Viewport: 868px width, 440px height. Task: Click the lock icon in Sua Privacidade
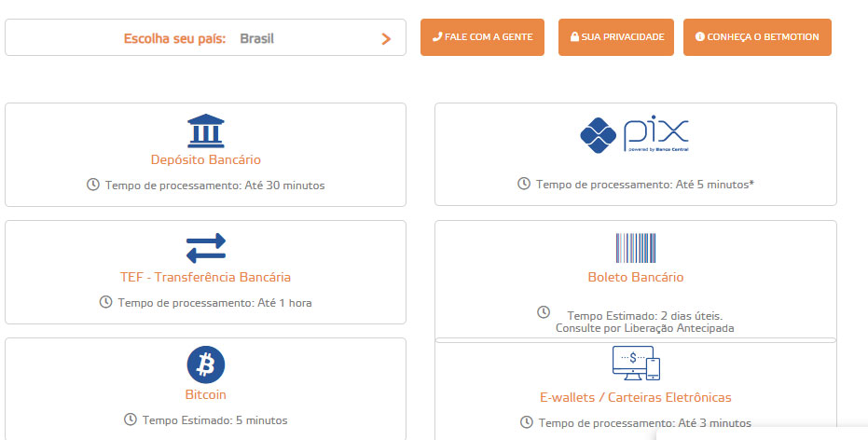[x=574, y=36]
